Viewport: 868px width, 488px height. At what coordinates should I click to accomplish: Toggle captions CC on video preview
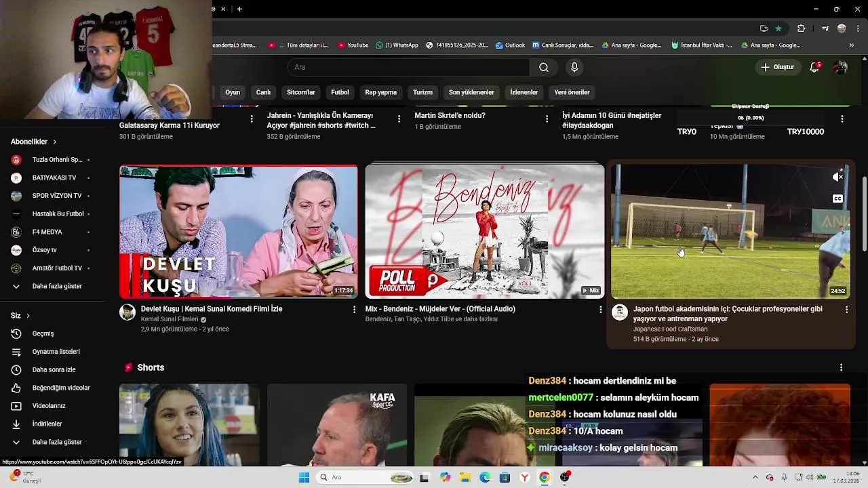(x=837, y=199)
